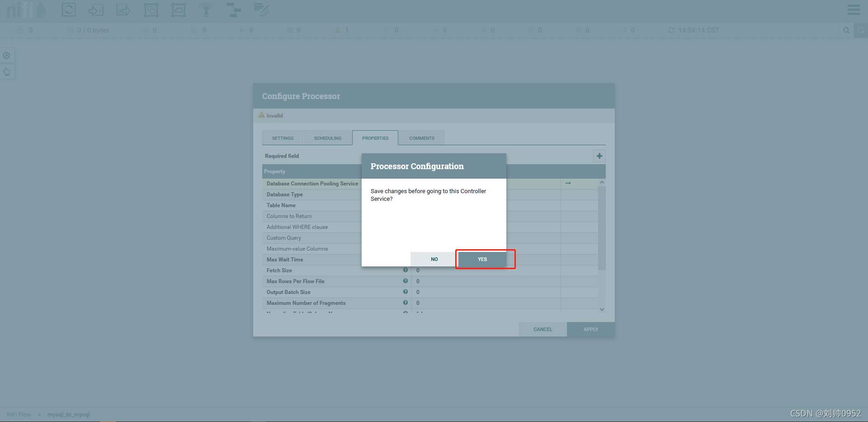Click the Fetch Size help icon
This screenshot has width=868, height=422.
pyautogui.click(x=406, y=270)
